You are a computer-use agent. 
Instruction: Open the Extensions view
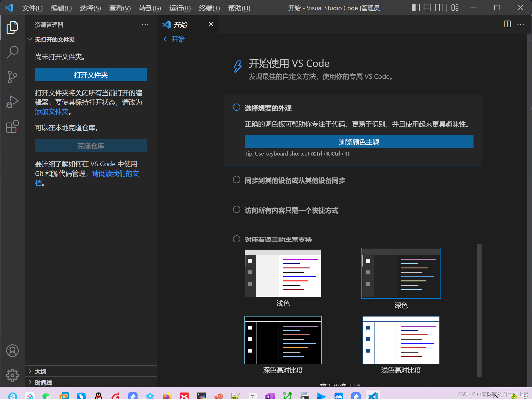coord(12,127)
